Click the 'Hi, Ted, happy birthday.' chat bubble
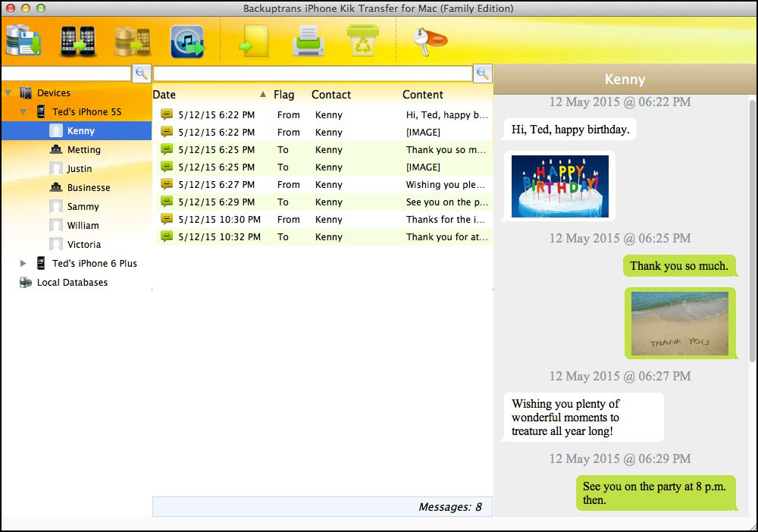 point(571,130)
